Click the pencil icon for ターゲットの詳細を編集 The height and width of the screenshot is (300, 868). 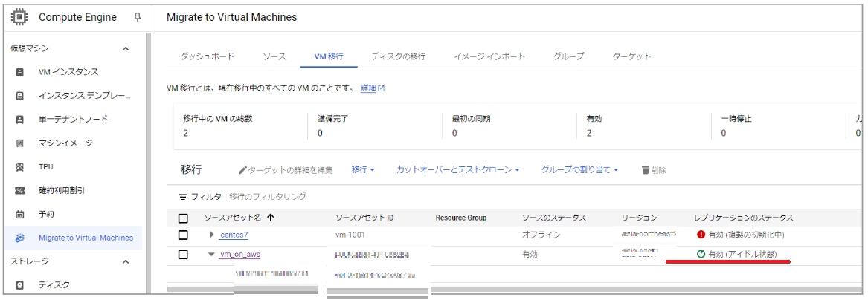[x=242, y=169]
